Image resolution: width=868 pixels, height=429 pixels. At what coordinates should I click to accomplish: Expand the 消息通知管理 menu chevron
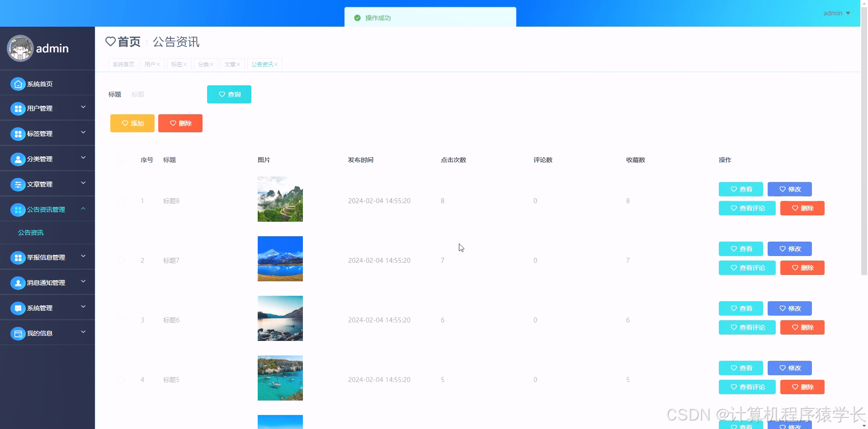pyautogui.click(x=83, y=281)
